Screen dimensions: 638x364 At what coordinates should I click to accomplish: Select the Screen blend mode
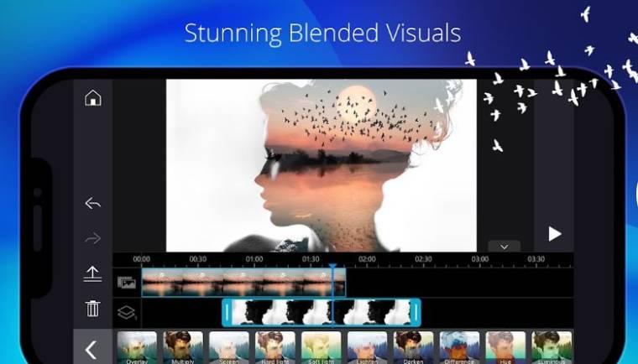[229, 347]
